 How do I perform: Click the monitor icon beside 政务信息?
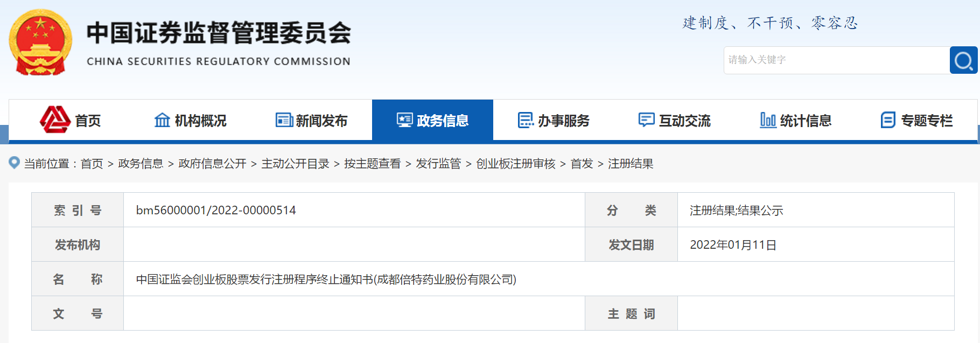[x=404, y=120]
